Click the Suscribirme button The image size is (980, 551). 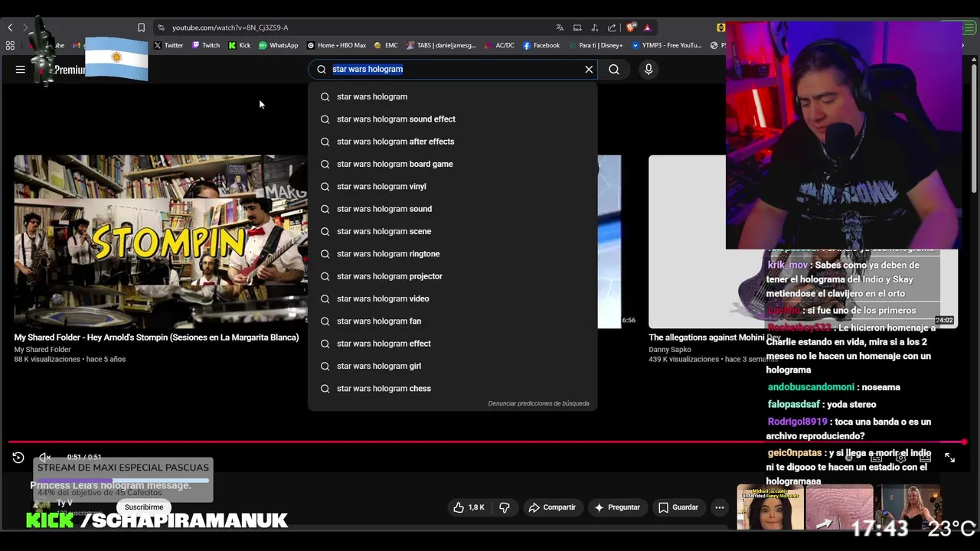(x=144, y=507)
